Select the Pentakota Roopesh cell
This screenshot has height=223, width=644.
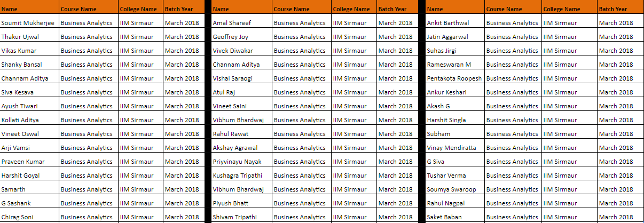pyautogui.click(x=455, y=78)
